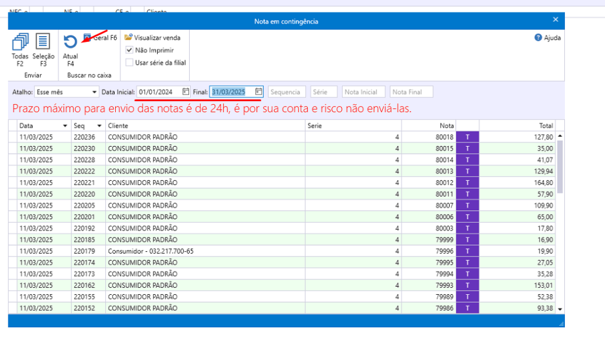The image size is (605, 364).
Task: Open the Data column filter arrow
Action: pos(64,126)
